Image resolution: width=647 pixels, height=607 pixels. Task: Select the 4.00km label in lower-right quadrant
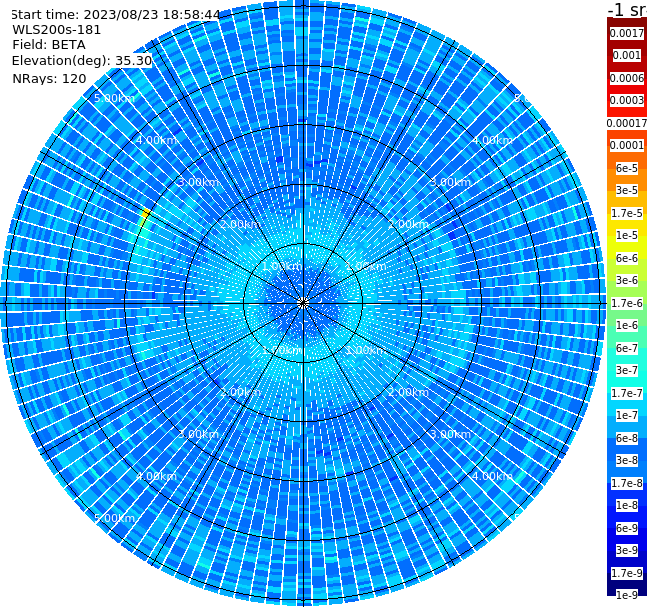pos(492,476)
